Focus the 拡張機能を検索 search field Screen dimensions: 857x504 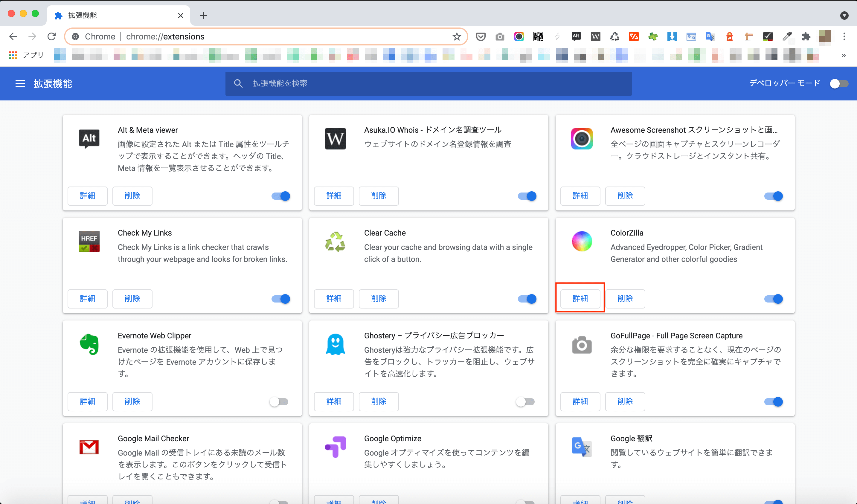pos(429,84)
